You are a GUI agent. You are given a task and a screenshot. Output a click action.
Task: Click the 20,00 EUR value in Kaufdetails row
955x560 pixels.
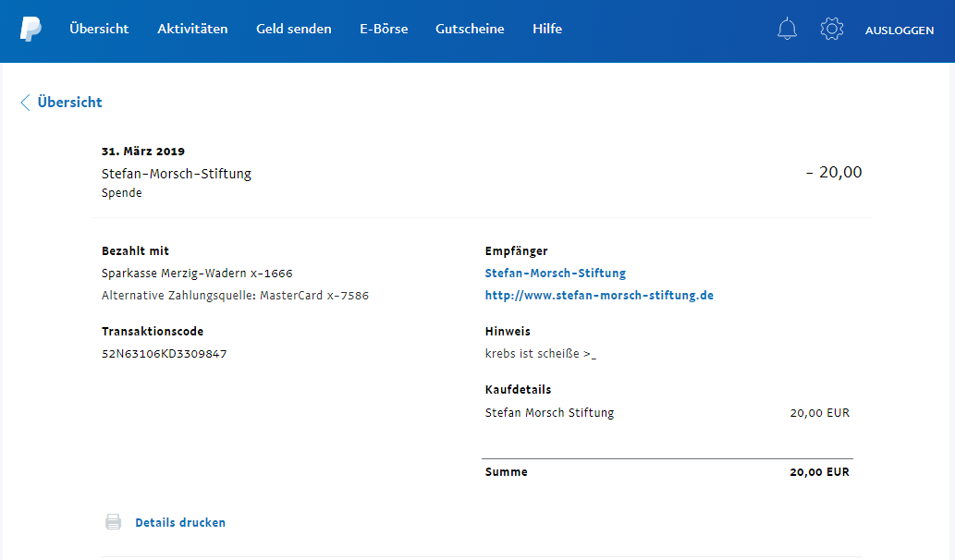point(820,413)
